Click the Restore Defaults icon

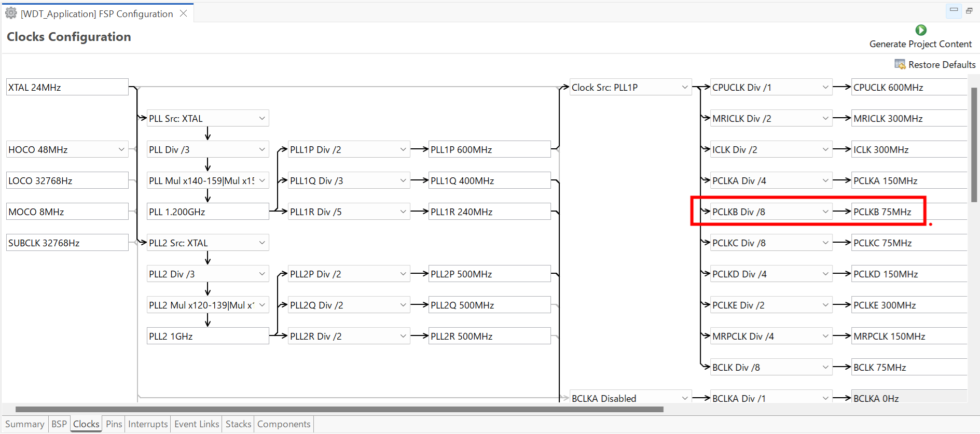900,64
